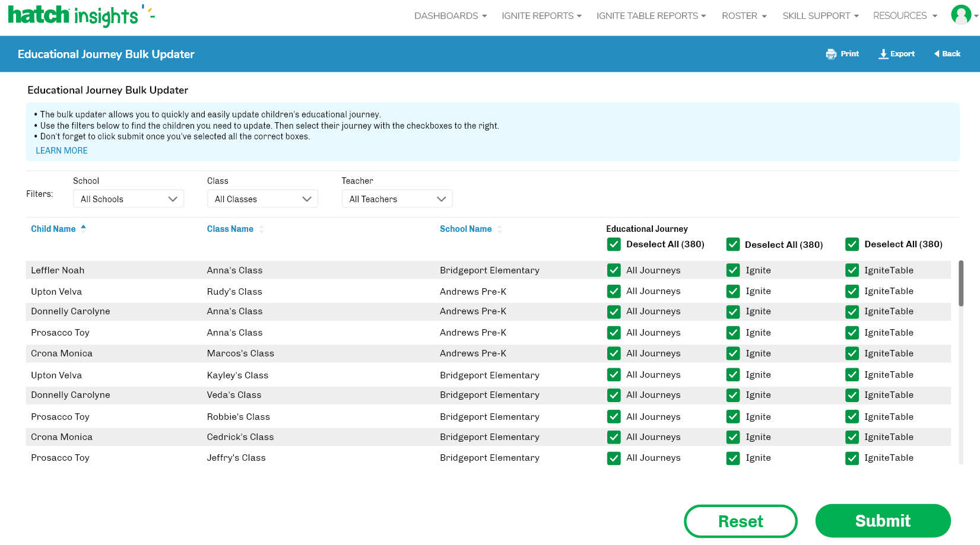Sort by Child Name arrow icon

84,228
